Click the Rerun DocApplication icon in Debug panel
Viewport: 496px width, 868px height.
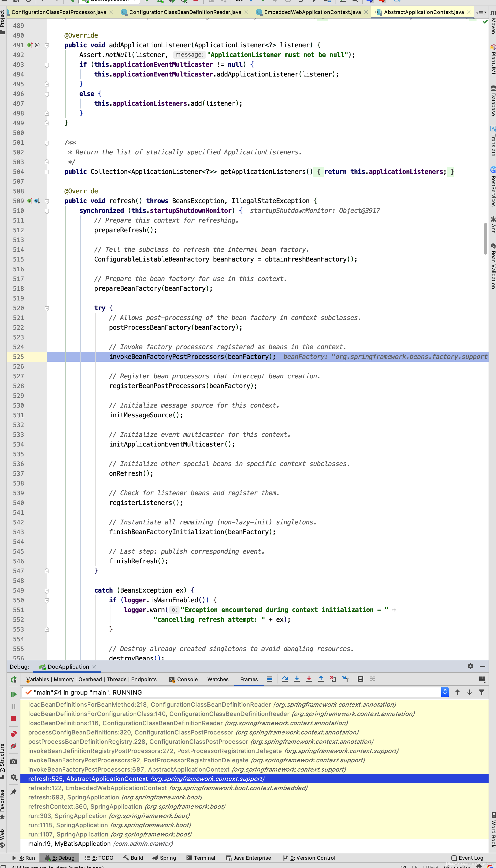(14, 680)
